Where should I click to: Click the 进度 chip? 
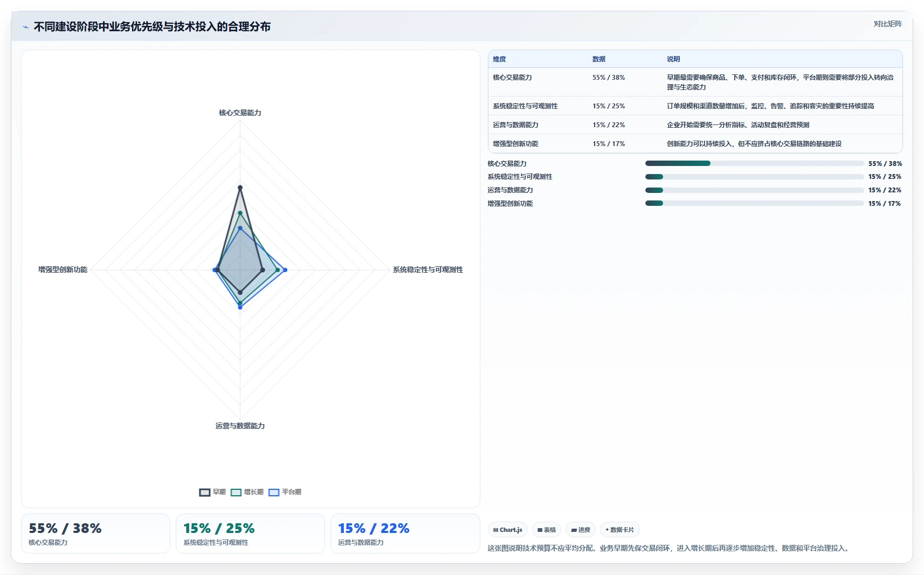(580, 530)
